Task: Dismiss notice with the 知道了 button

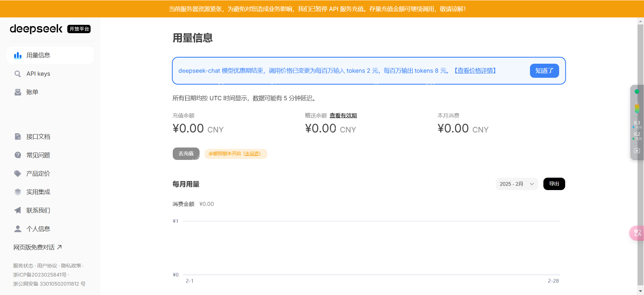Action: point(544,71)
